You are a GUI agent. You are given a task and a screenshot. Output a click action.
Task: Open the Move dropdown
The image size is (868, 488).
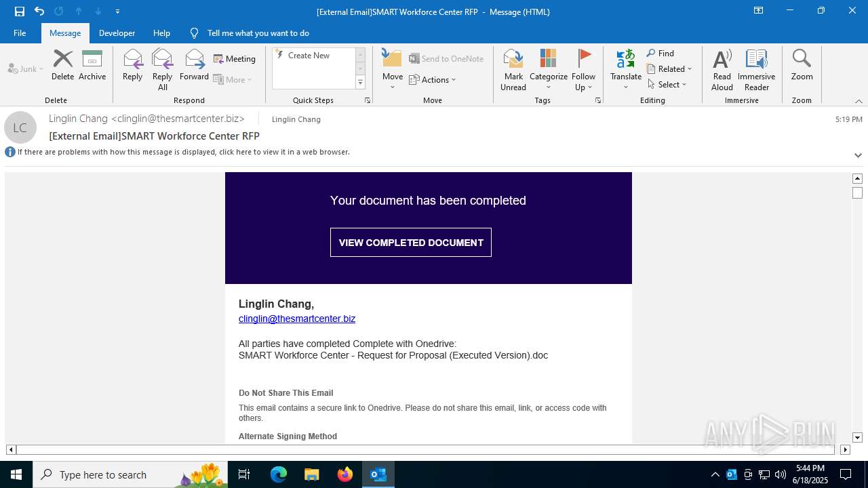click(393, 70)
